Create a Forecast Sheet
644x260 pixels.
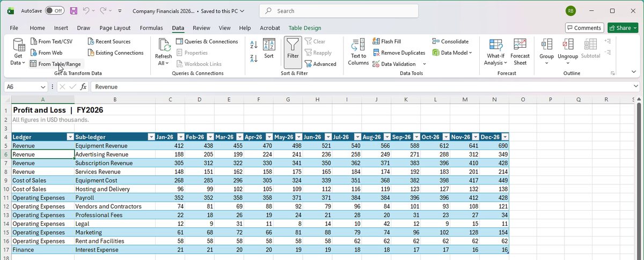[519, 53]
